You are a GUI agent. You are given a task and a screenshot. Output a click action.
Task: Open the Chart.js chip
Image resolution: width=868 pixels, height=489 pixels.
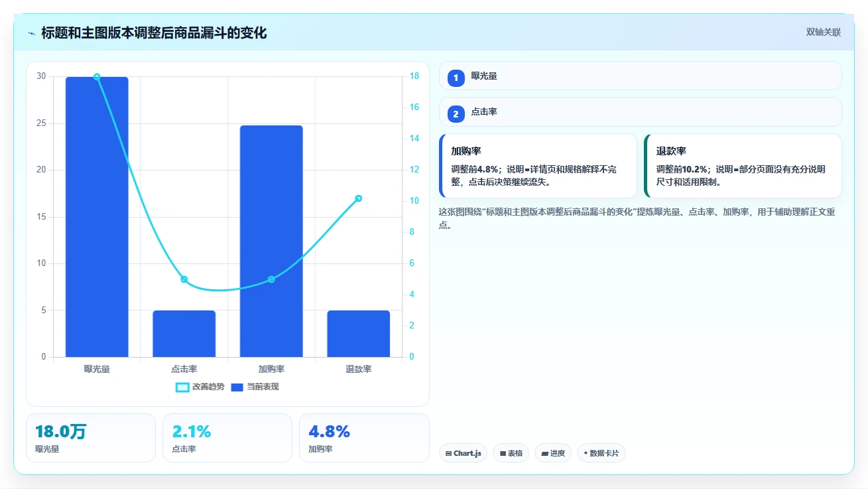click(x=463, y=453)
